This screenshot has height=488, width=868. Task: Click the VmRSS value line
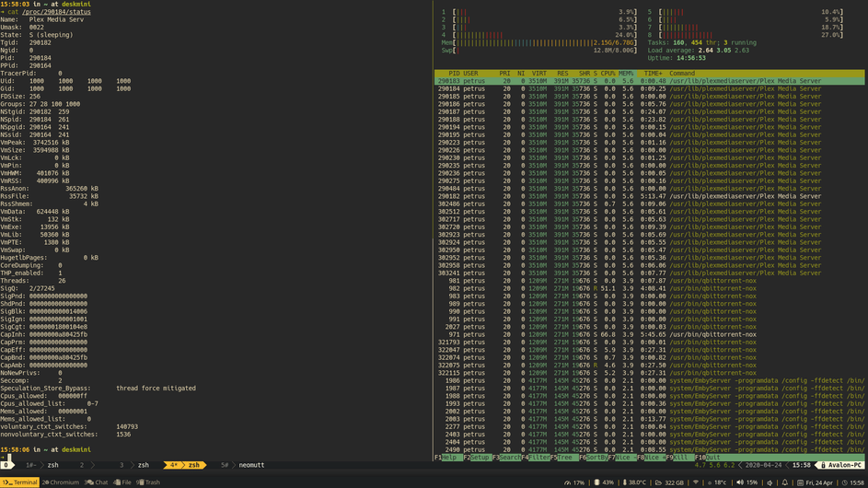35,180
